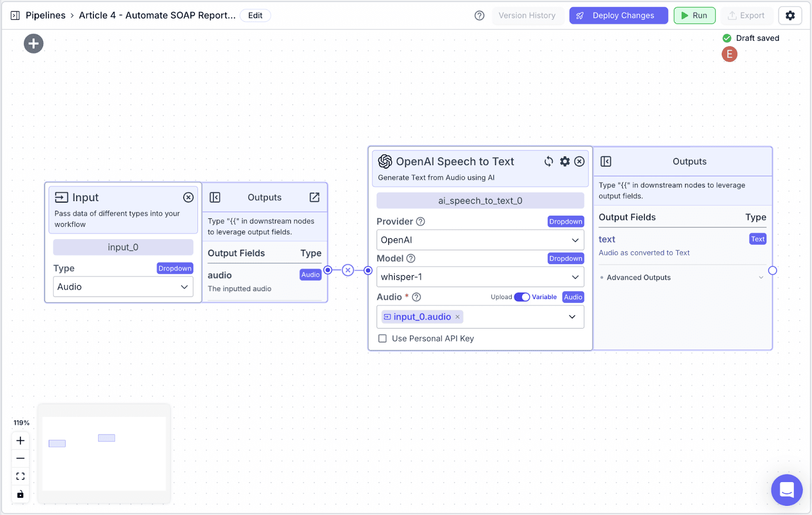Click the Input Type Dropdown badge

[175, 268]
